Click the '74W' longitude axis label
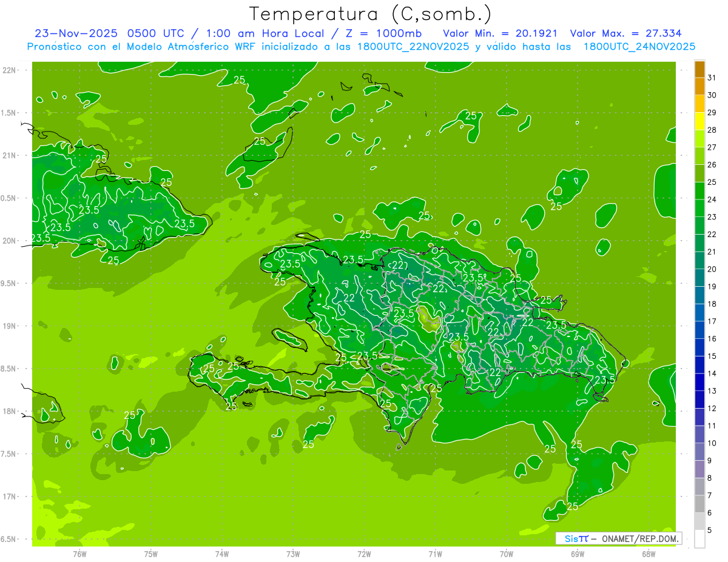Image resolution: width=728 pixels, height=562 pixels. click(x=222, y=554)
